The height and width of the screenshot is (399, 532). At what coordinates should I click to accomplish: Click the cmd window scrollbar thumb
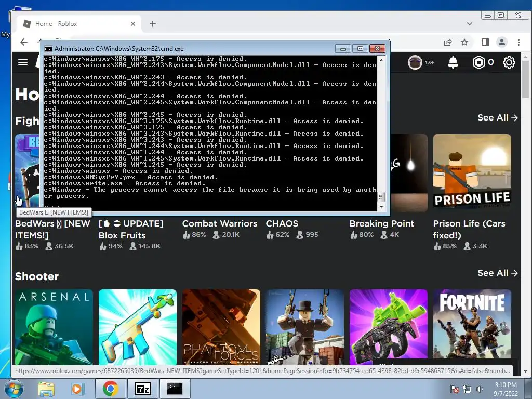[x=381, y=197]
